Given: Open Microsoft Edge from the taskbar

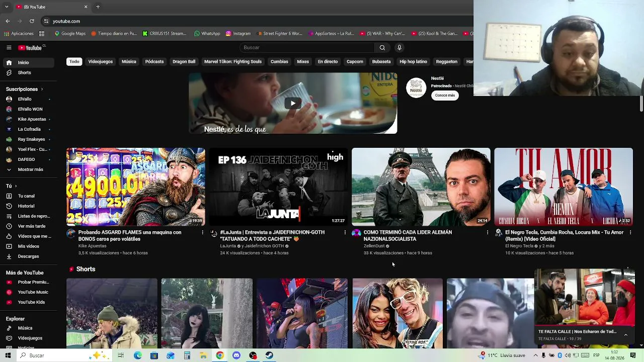Looking at the screenshot, I should pos(138,355).
